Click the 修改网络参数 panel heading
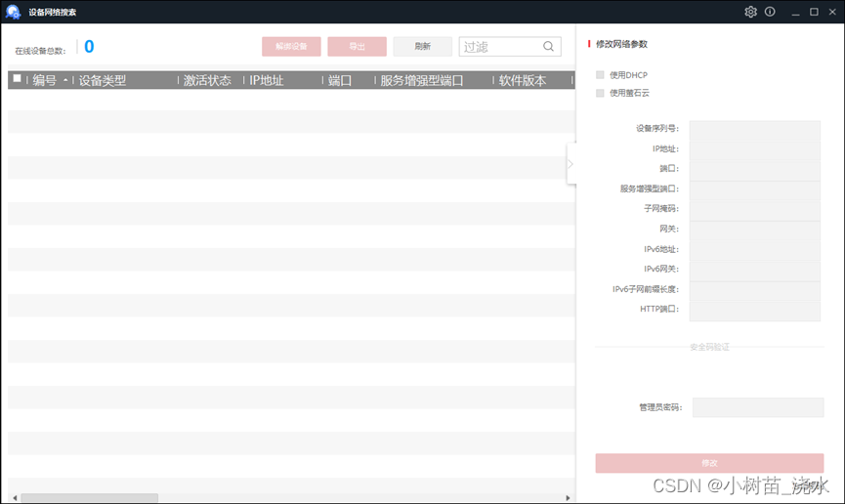The image size is (845, 504). [621, 44]
